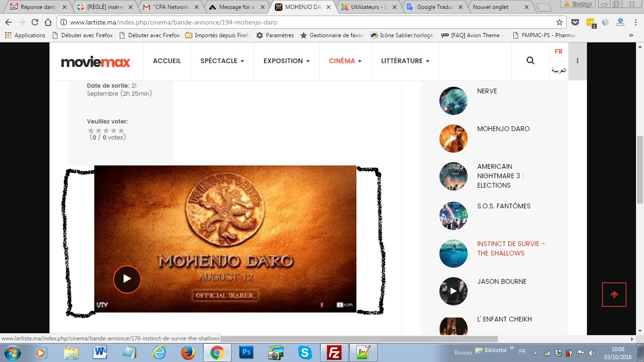
Task: Close the 'Utilisateurs' browser tab
Action: [394, 7]
